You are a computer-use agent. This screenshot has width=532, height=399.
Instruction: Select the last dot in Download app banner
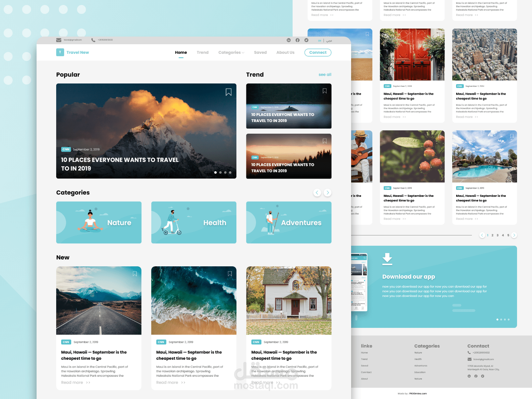coord(508,320)
